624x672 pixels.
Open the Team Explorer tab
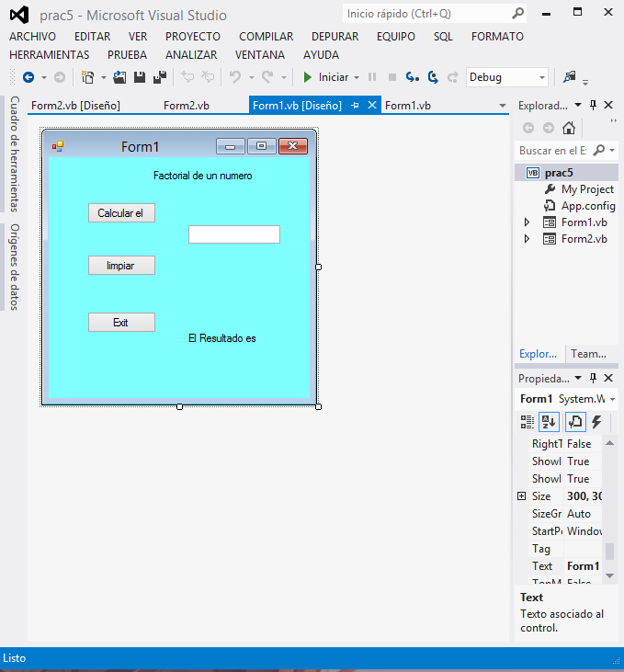[x=588, y=354]
